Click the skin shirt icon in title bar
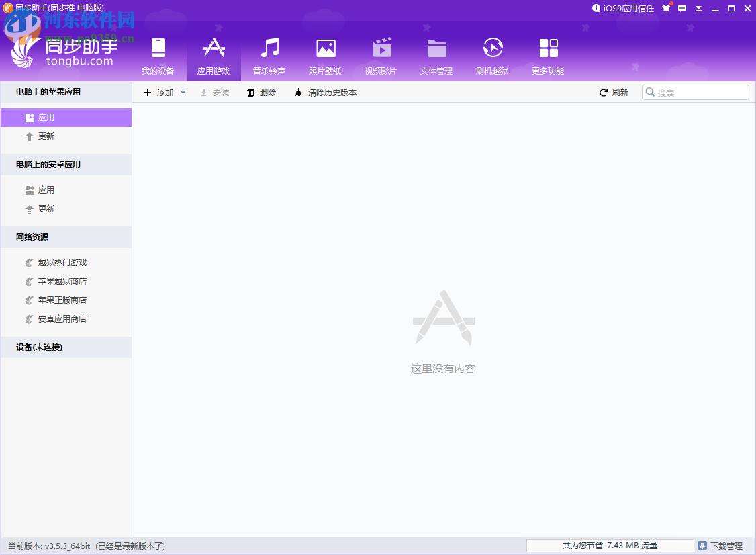 click(666, 9)
